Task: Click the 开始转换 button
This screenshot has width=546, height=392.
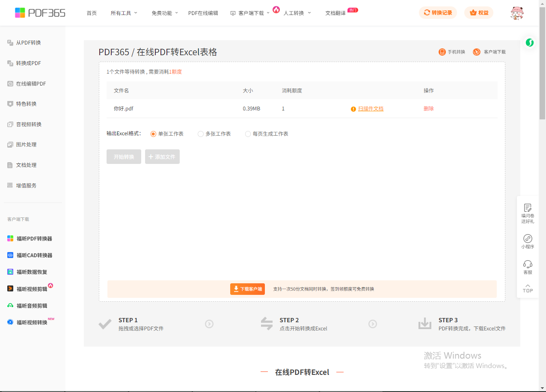Action: pos(124,157)
